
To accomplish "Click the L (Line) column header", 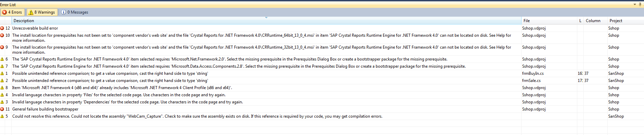I will (580, 21).
